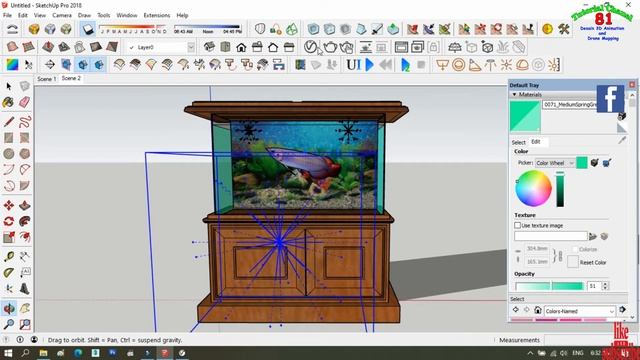Select the eyedropper sample paint tool
This screenshot has height=360, width=640.
[x=622, y=140]
